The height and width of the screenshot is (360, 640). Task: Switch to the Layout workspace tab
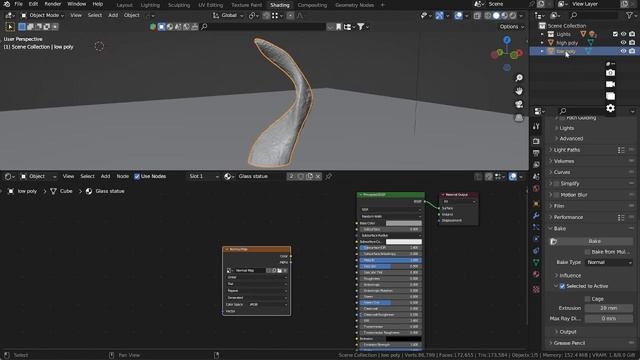124,5
